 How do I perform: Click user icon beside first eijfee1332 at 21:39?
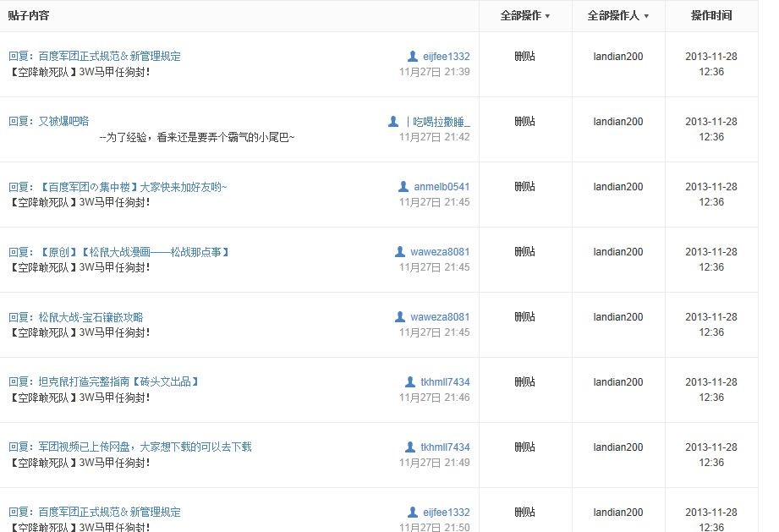click(413, 56)
